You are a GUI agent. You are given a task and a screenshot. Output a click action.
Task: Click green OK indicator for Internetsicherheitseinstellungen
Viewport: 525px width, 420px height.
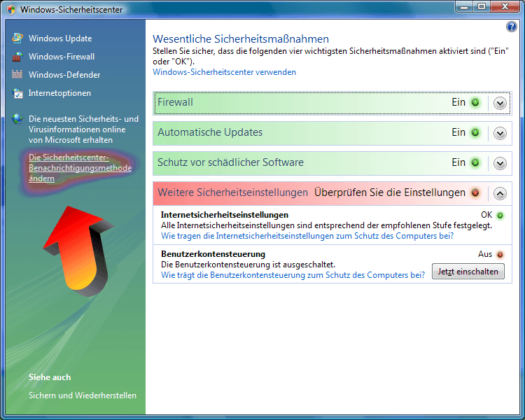[500, 216]
